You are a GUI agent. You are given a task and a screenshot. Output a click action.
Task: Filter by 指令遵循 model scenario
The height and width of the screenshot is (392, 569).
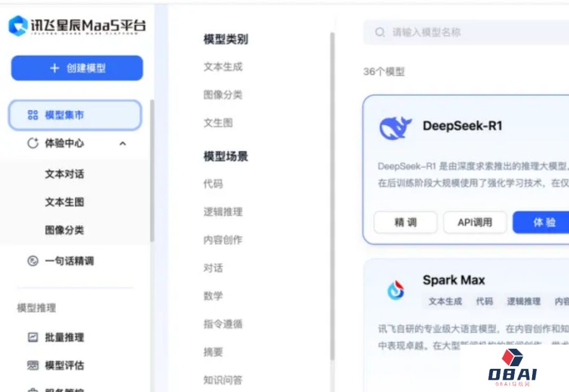pyautogui.click(x=223, y=324)
